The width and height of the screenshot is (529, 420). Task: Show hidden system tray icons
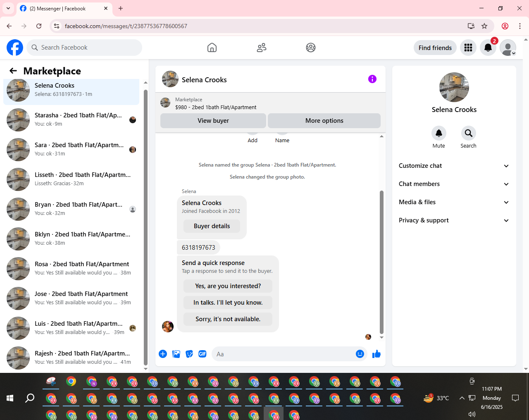tap(462, 398)
